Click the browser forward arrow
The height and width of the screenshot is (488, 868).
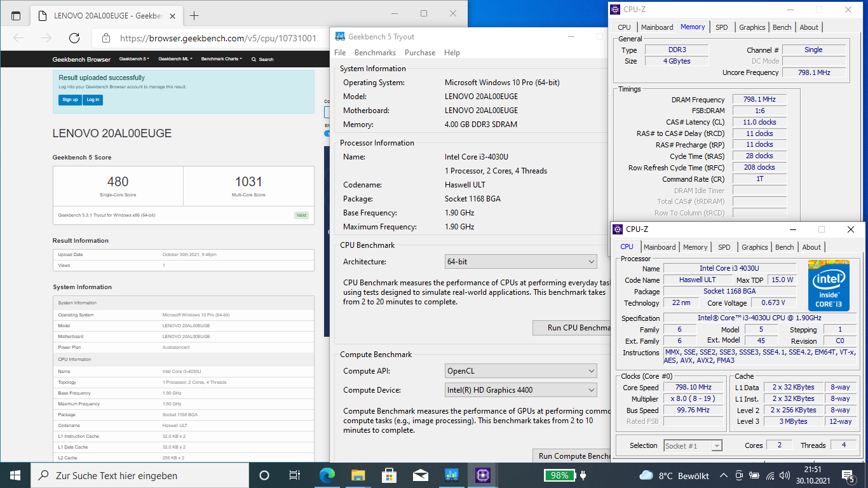pyautogui.click(x=46, y=38)
